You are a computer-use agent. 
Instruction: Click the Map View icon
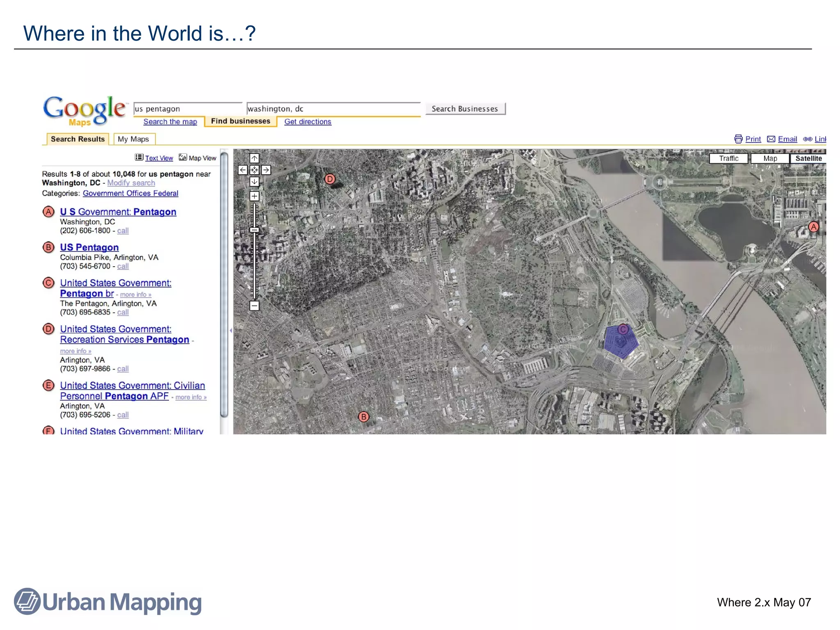(183, 157)
